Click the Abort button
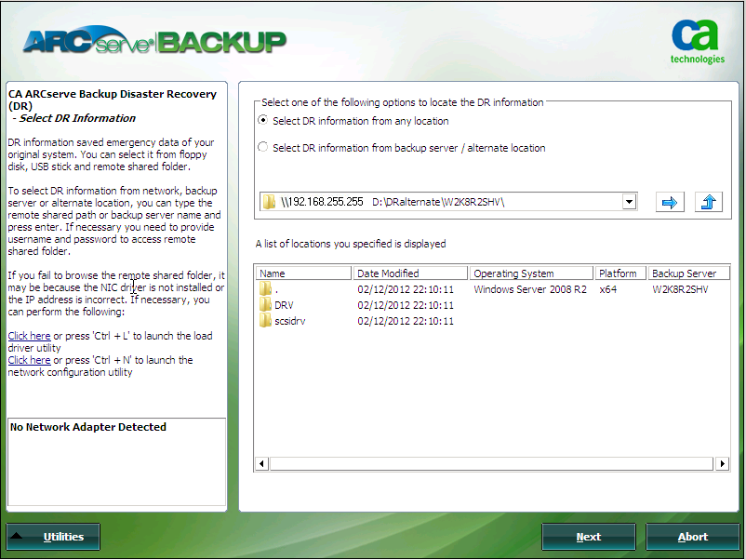This screenshot has width=746, height=560. (x=692, y=537)
